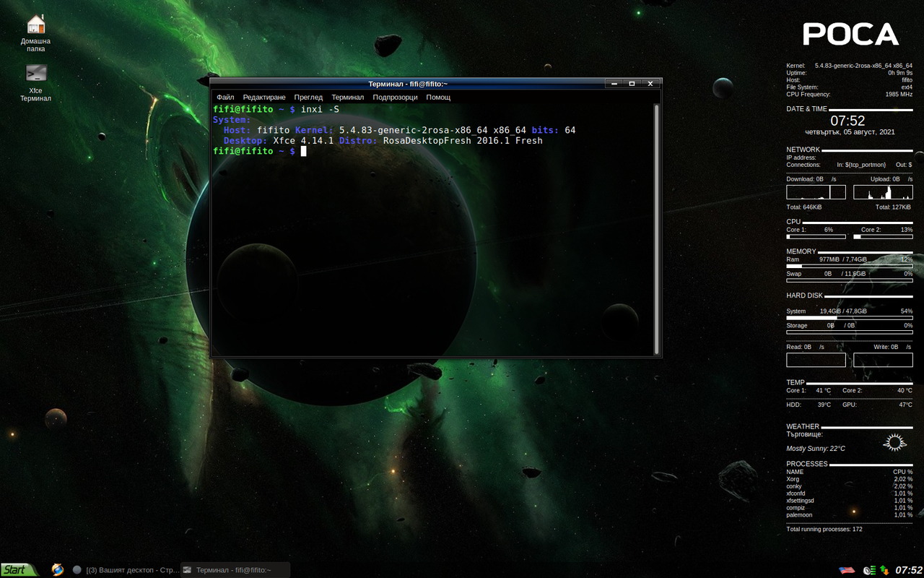Click the sun weather icon in Conky
This screenshot has width=924, height=578.
point(894,443)
